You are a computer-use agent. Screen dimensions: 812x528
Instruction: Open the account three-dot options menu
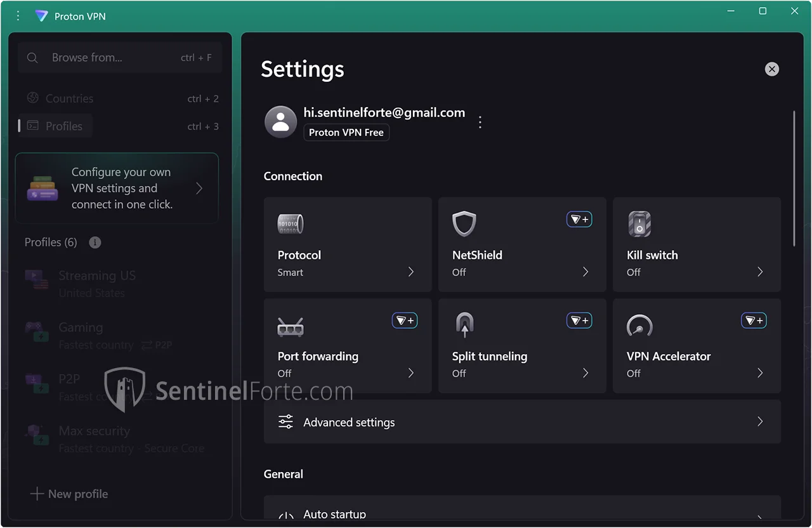pos(480,122)
